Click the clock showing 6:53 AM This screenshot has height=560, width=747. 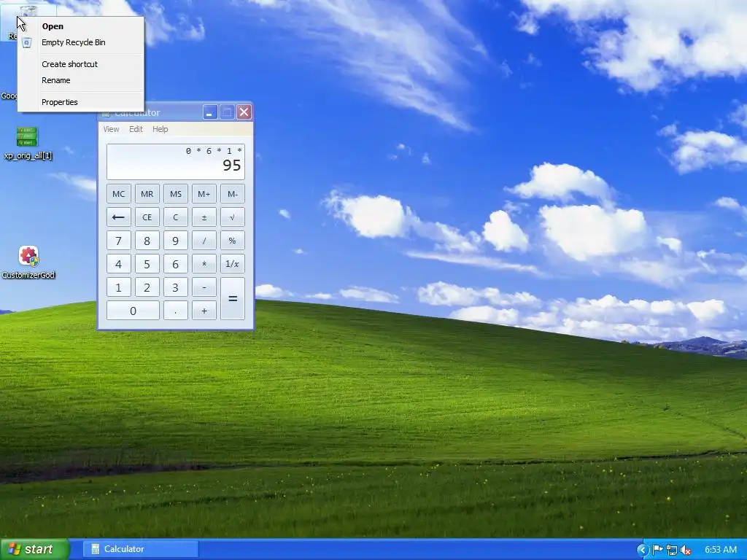tap(720, 550)
